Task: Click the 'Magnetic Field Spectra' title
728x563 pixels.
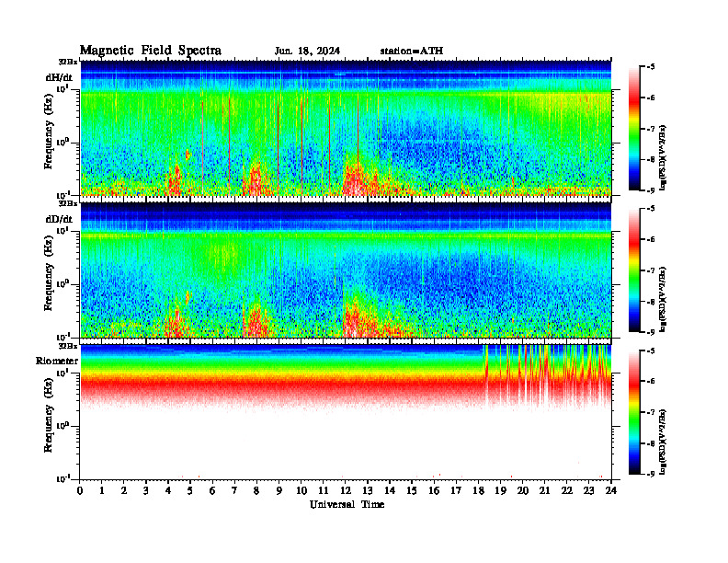Action: 151,51
